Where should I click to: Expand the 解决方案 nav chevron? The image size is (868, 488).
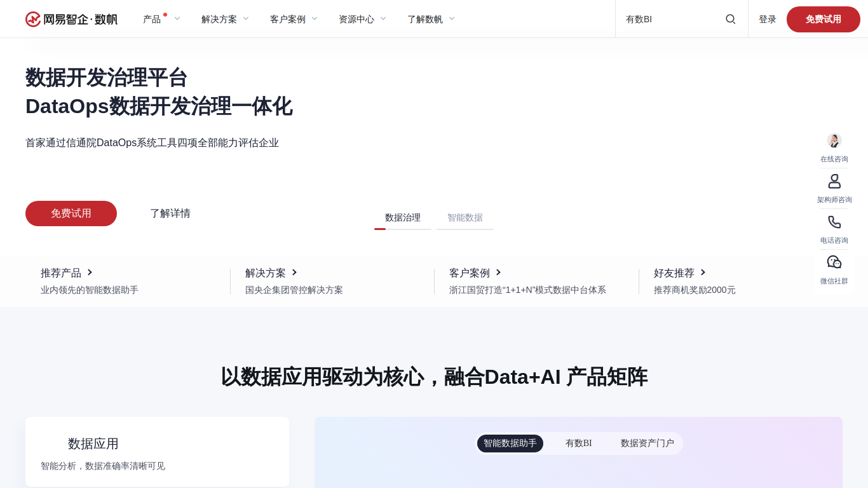pos(246,18)
